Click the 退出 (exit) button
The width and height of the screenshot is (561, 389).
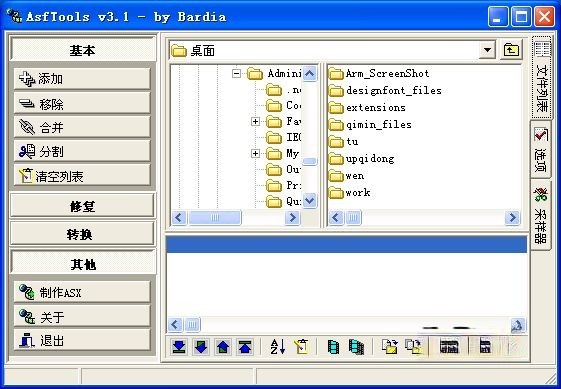82,340
